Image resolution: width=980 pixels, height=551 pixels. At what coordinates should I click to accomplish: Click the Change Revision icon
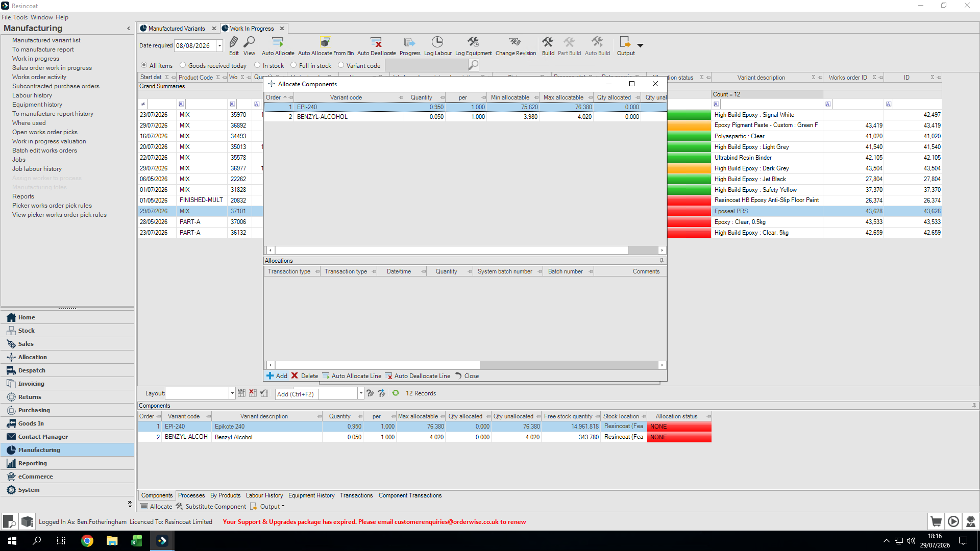point(515,42)
